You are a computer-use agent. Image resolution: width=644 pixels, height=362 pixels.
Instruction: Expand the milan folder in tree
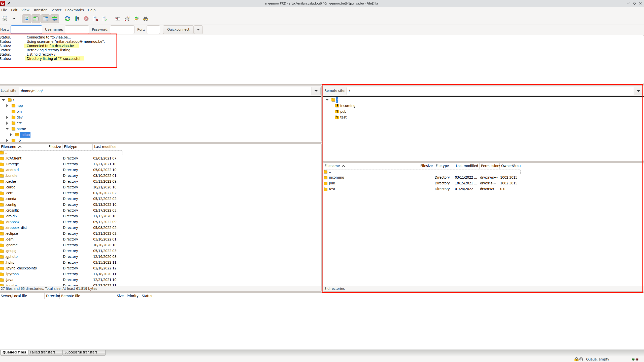tap(11, 135)
